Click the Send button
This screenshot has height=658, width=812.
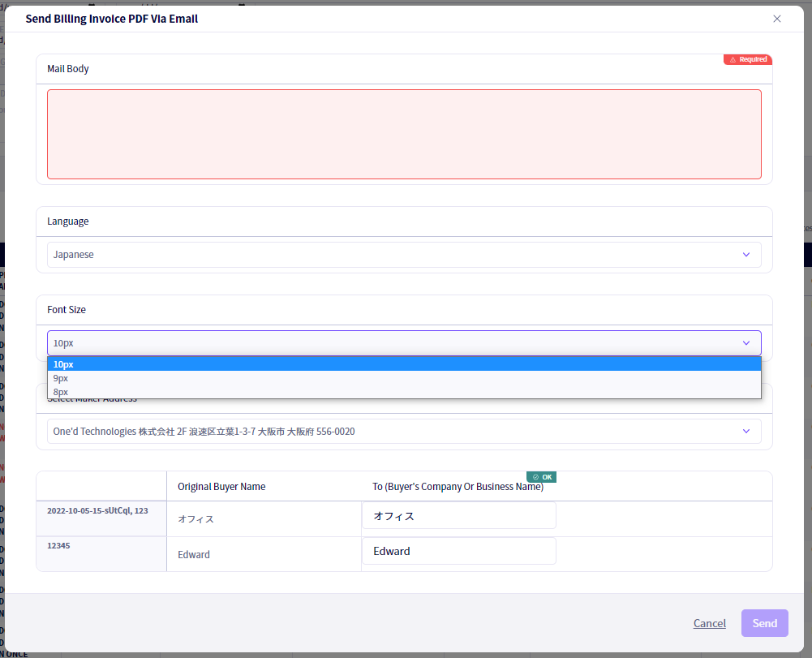(764, 623)
